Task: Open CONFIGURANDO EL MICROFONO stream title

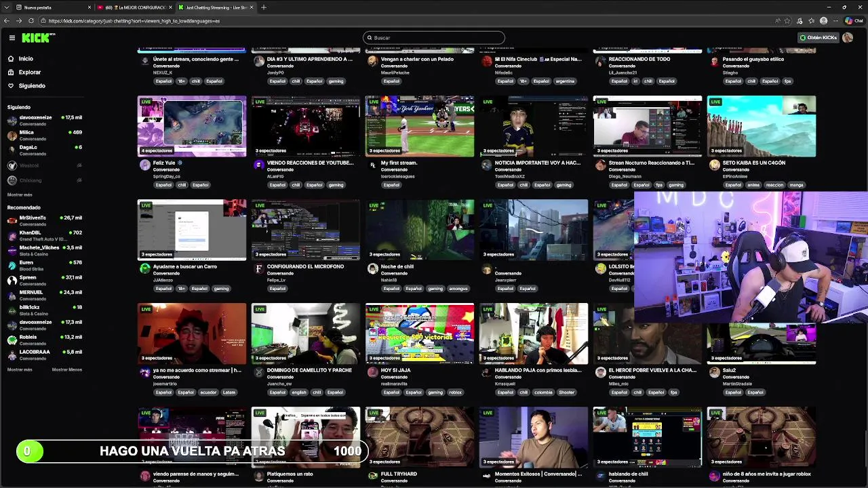Action: 305,266
